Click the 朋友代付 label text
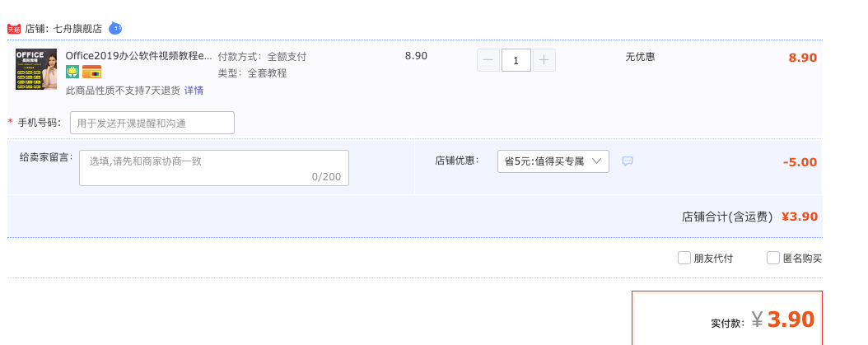Image resolution: width=868 pixels, height=345 pixels. coord(713,258)
